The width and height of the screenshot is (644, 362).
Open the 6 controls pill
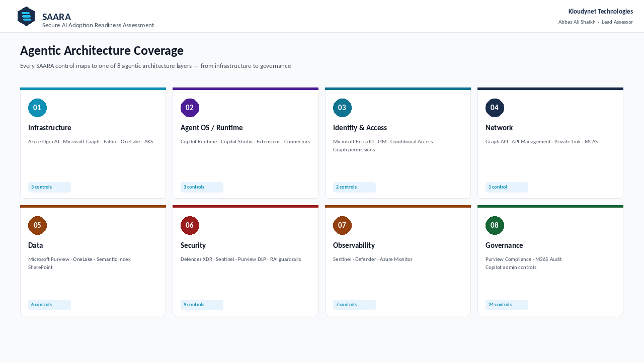coord(49,305)
